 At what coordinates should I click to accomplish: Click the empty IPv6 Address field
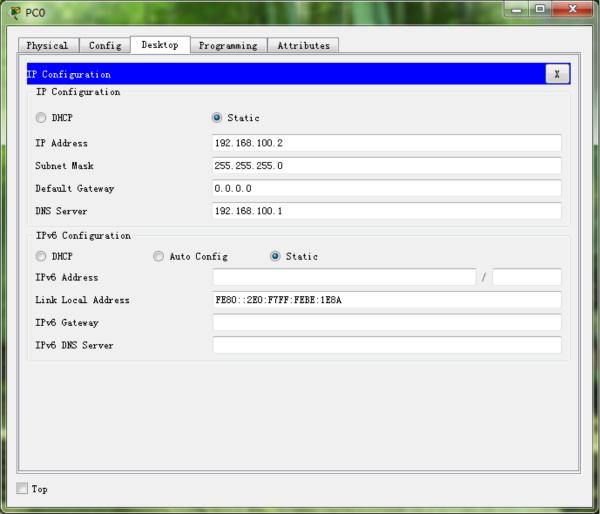(x=344, y=277)
